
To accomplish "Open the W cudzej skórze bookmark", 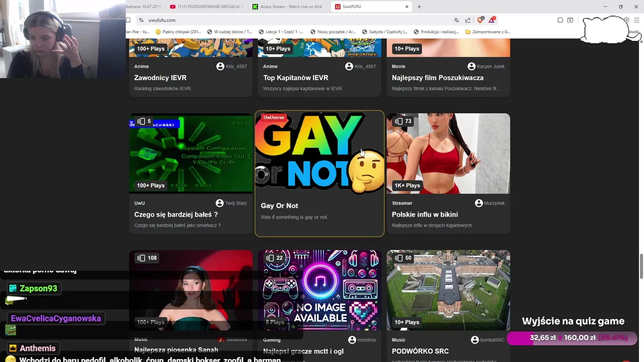I will click(229, 32).
